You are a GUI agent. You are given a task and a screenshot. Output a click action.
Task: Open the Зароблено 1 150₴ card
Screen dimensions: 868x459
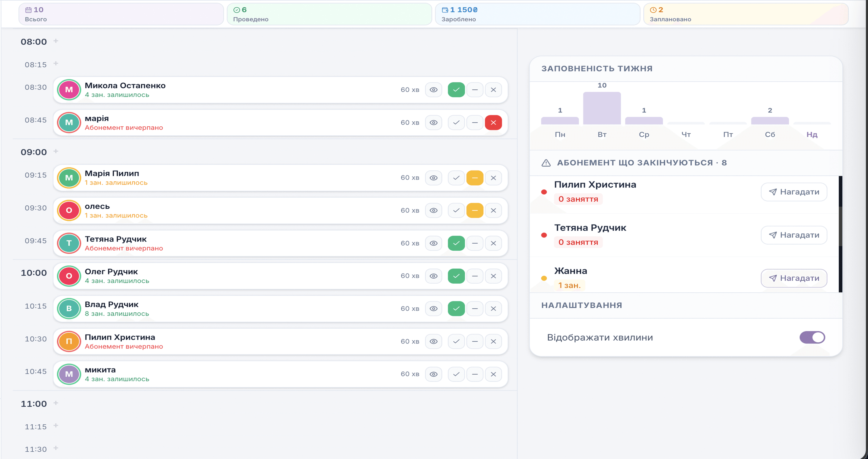[x=537, y=14]
